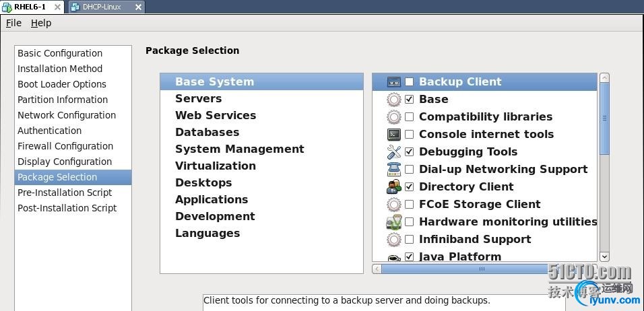Switch to the DHCP-Linux tab

[102, 7]
